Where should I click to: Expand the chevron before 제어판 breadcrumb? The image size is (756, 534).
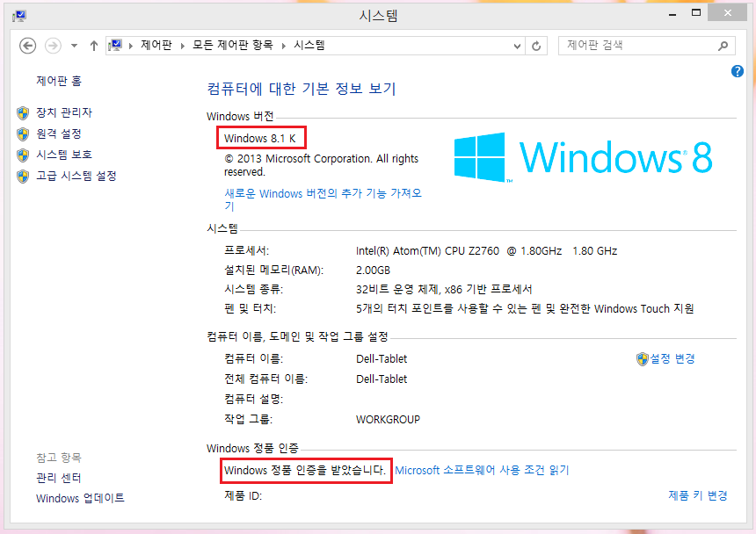[131, 46]
